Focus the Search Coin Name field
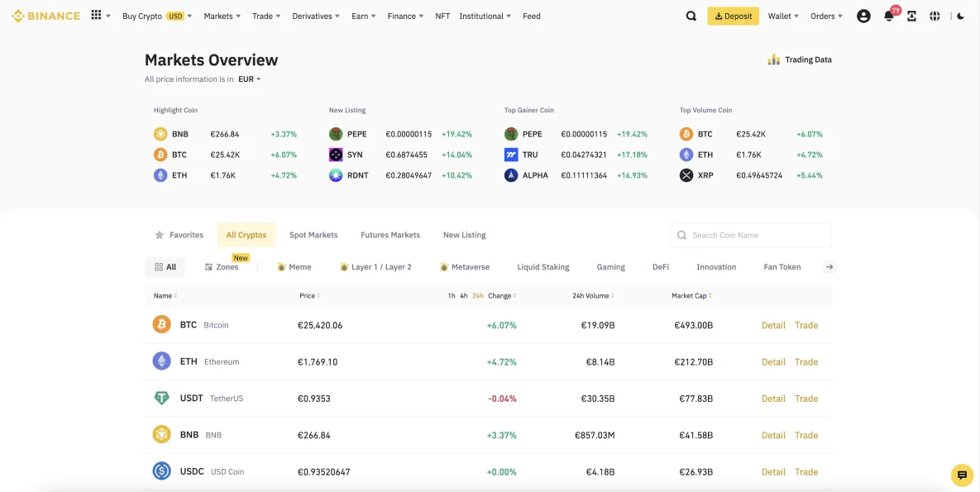The image size is (980, 492). pos(751,235)
